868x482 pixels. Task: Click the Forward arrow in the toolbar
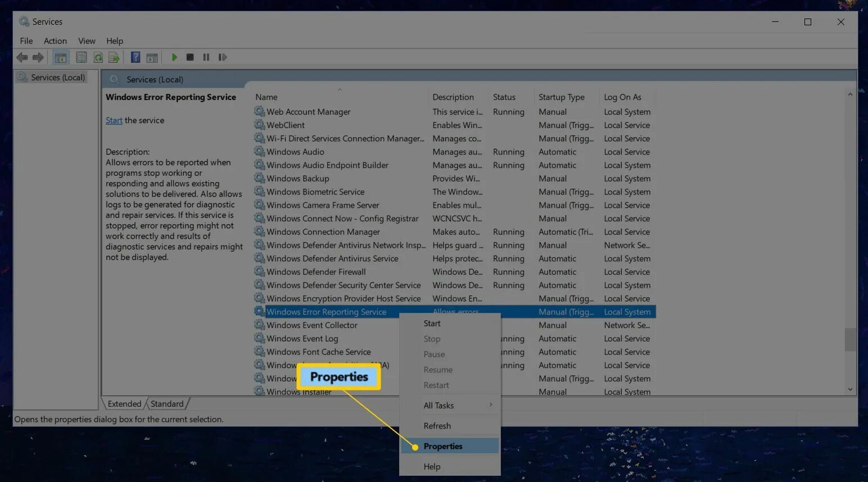[38, 57]
